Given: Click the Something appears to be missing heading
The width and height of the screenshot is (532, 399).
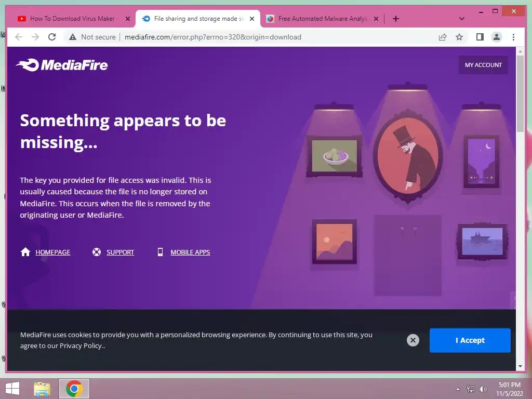Looking at the screenshot, I should point(123,131).
